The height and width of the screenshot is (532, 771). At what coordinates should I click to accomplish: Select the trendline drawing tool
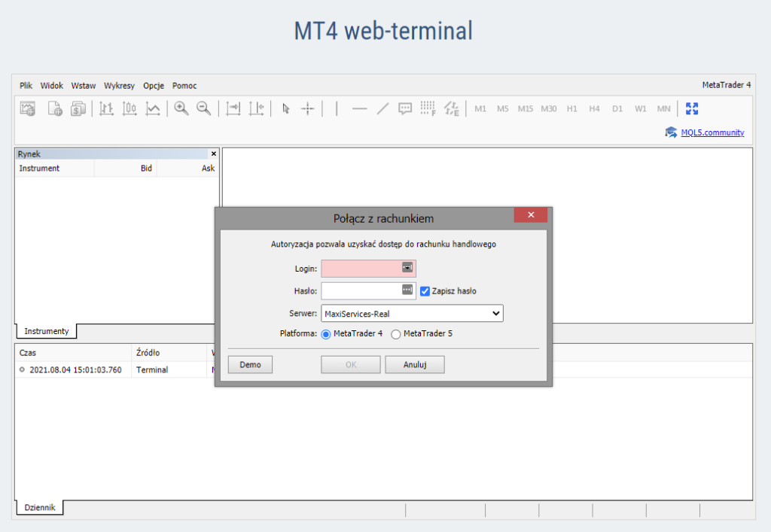[382, 108]
